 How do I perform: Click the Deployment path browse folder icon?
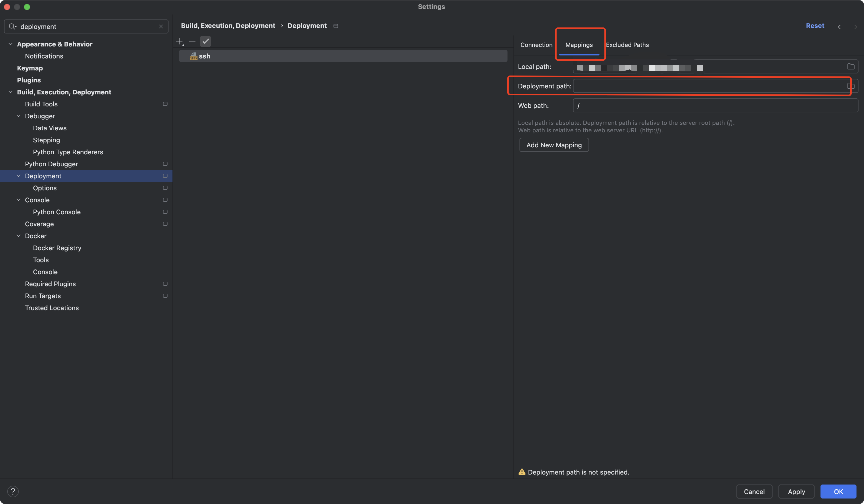(x=851, y=86)
